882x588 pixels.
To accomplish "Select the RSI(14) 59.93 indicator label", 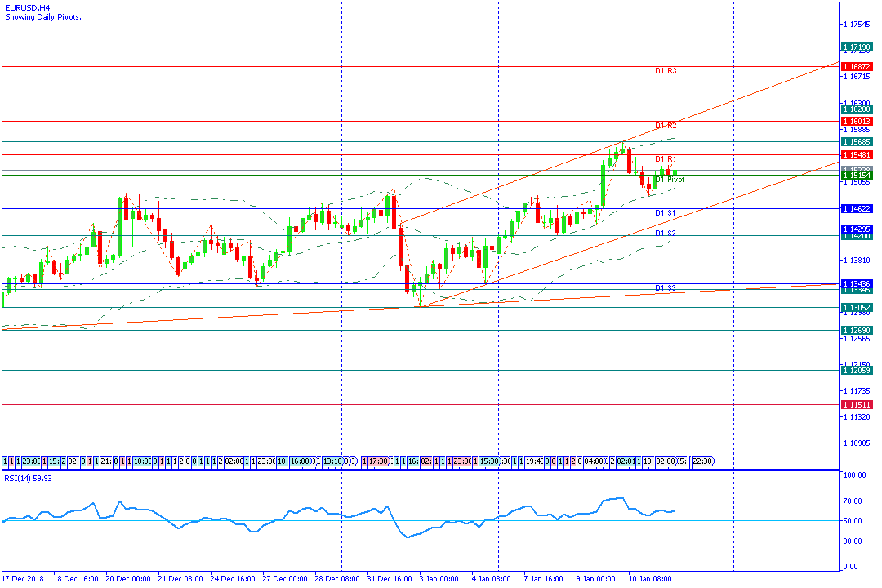I will pyautogui.click(x=28, y=478).
